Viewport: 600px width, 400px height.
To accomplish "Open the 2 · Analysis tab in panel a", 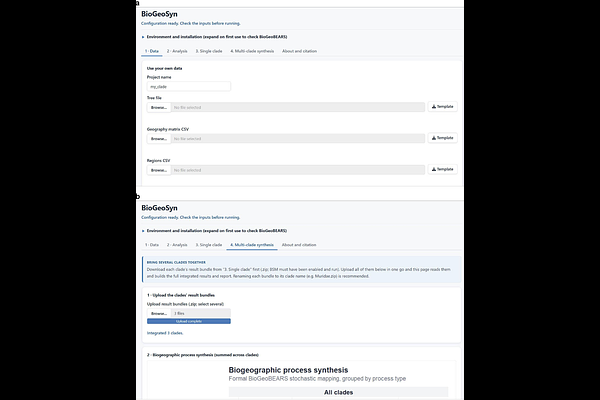I will coord(177,51).
